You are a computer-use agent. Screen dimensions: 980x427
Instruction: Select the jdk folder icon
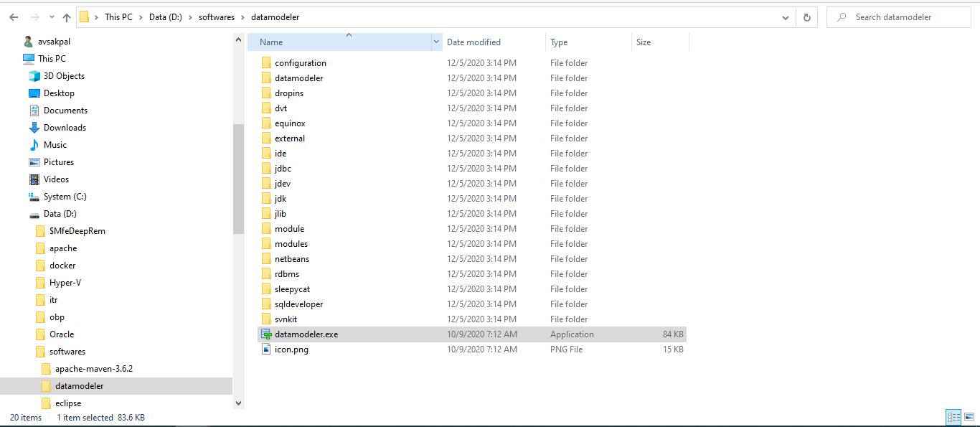(266, 199)
